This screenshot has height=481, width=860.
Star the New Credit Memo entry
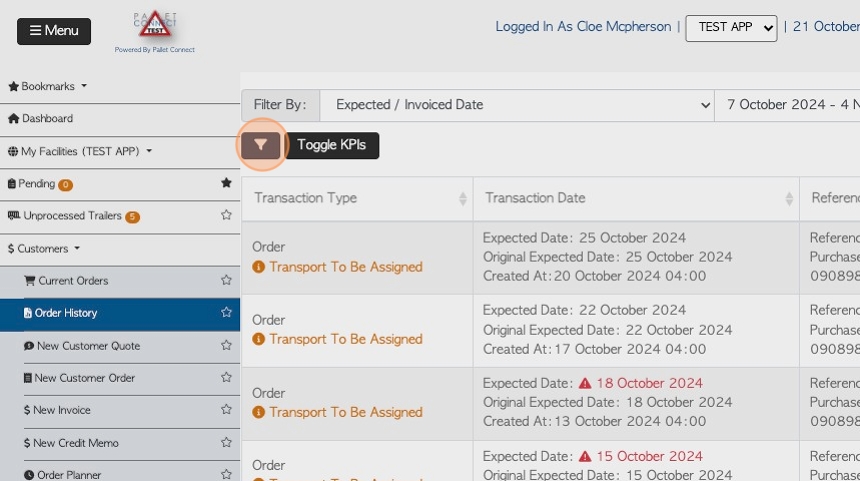pos(226,443)
